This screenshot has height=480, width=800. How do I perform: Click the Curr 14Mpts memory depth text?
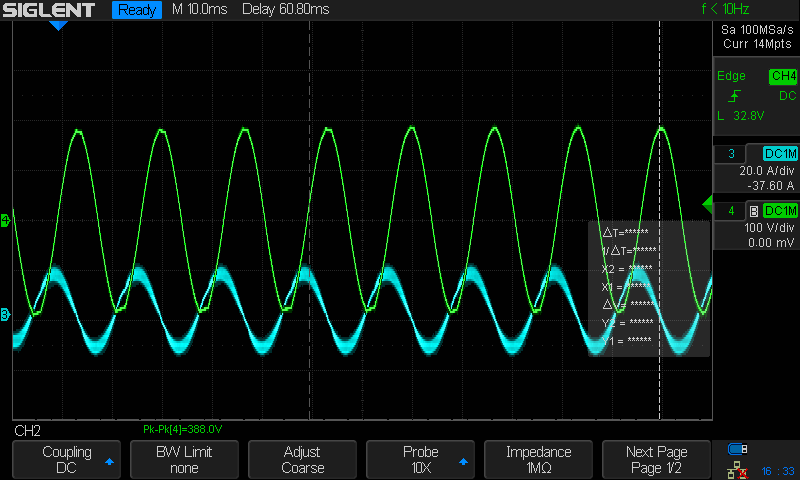757,44
